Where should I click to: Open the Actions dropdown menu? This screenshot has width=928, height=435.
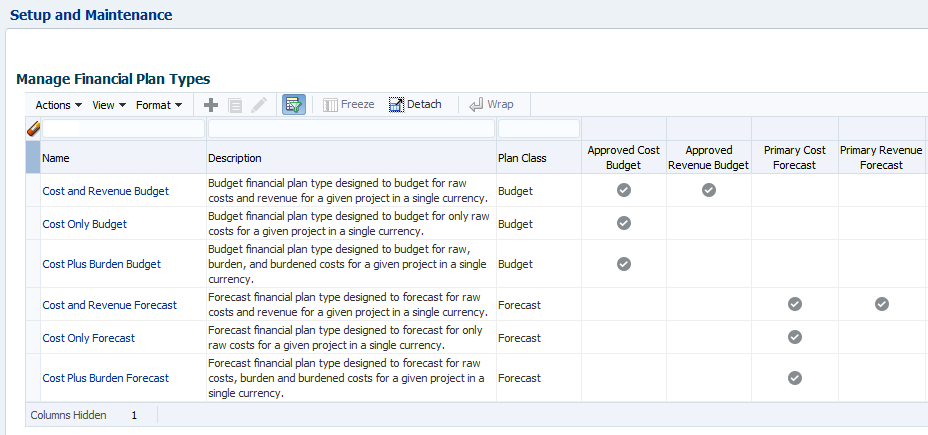click(x=58, y=105)
